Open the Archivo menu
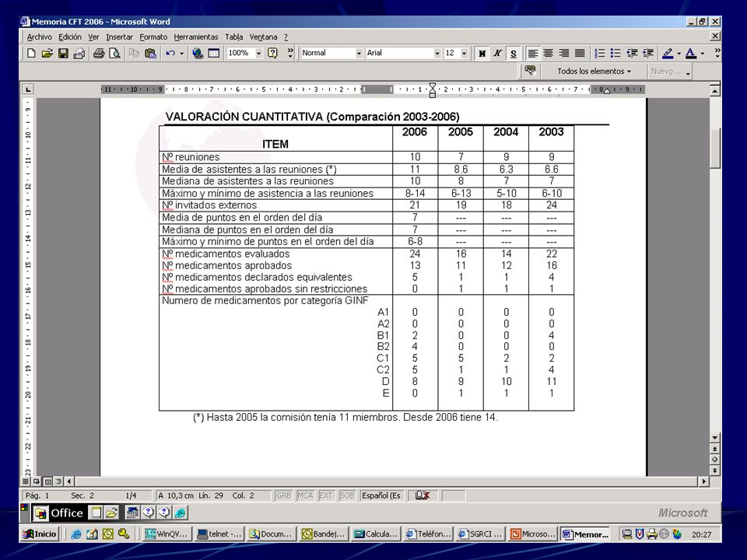Image resolution: width=747 pixels, height=560 pixels. coord(39,37)
